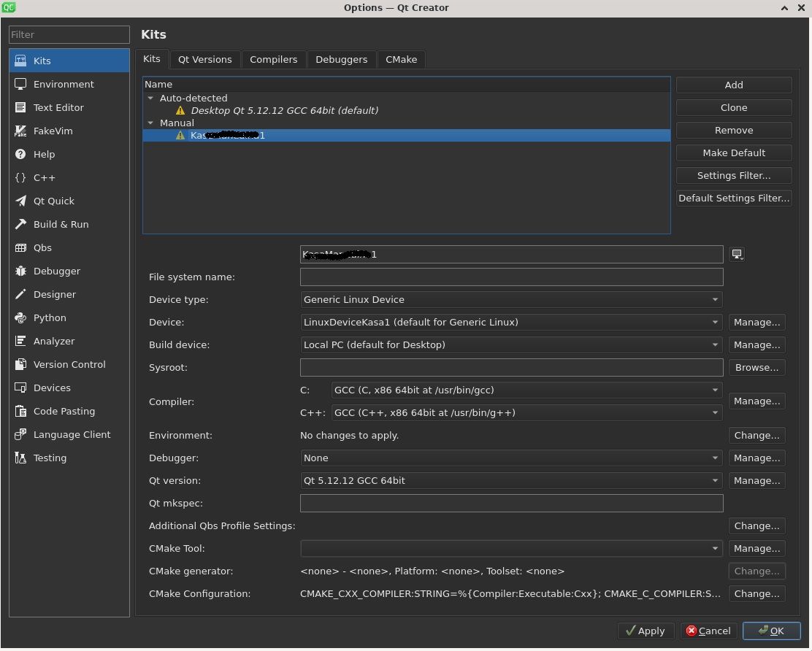Click Manage... next to Qt version
The width and height of the screenshot is (812, 651).
point(757,481)
